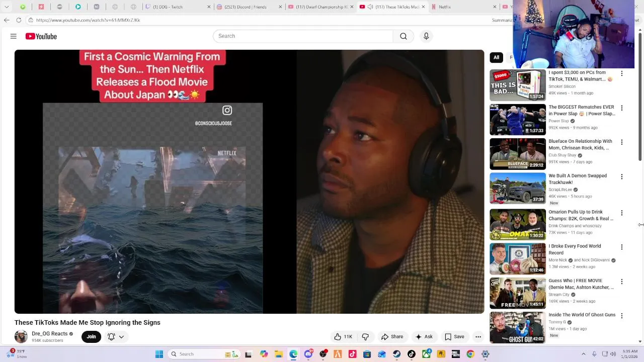Go to the YouTube home logo
Viewport: 644px width, 362px height.
click(41, 36)
